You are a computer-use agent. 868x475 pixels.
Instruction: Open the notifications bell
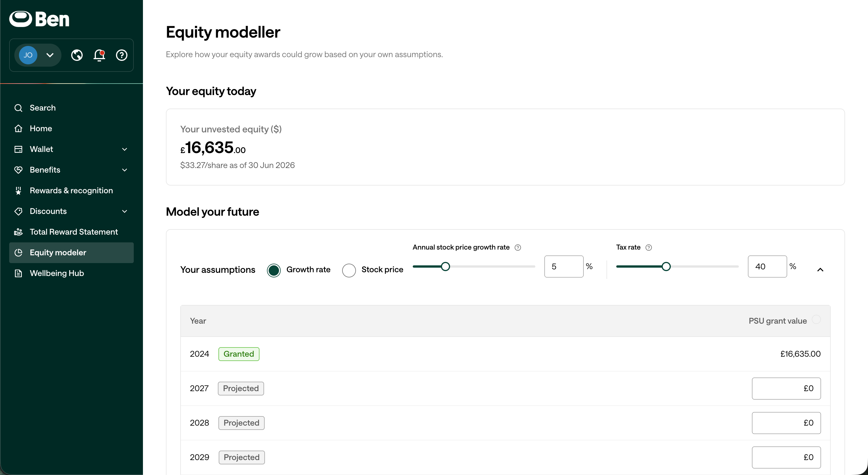pos(99,55)
